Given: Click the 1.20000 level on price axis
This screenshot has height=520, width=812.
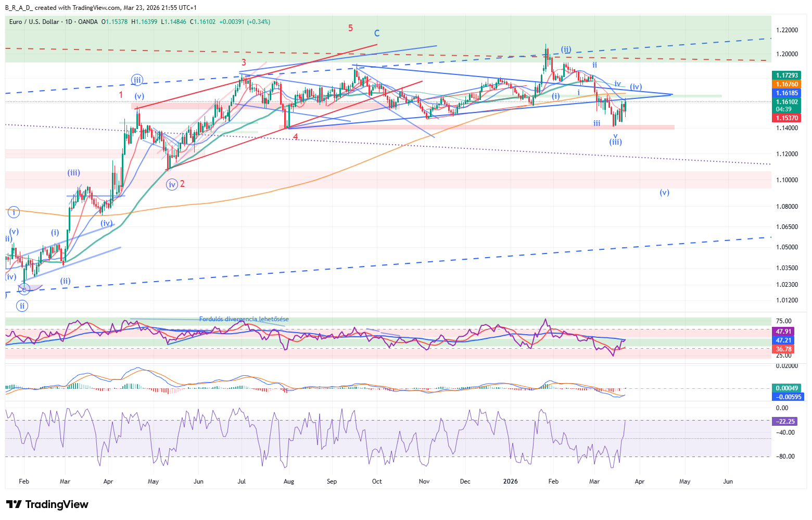Looking at the screenshot, I should 786,54.
